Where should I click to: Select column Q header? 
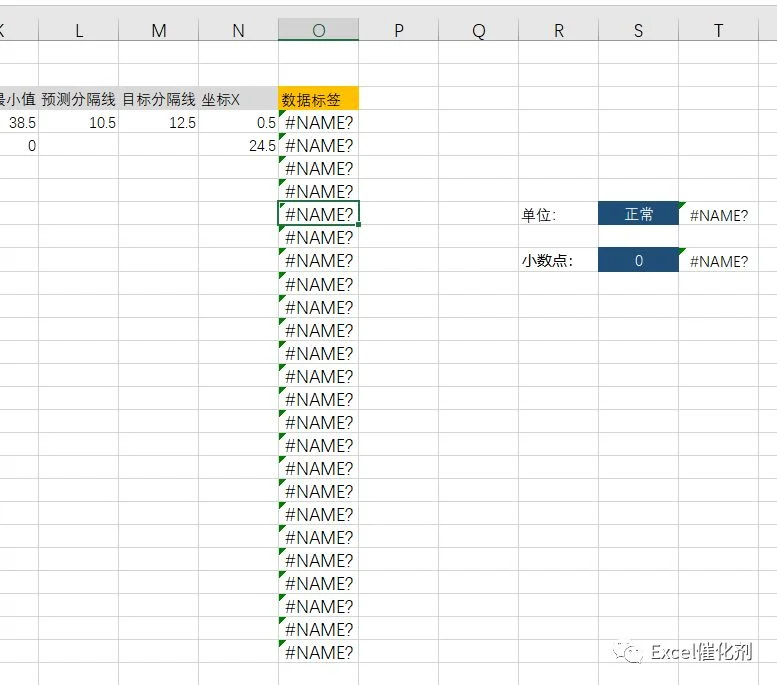coord(478,30)
